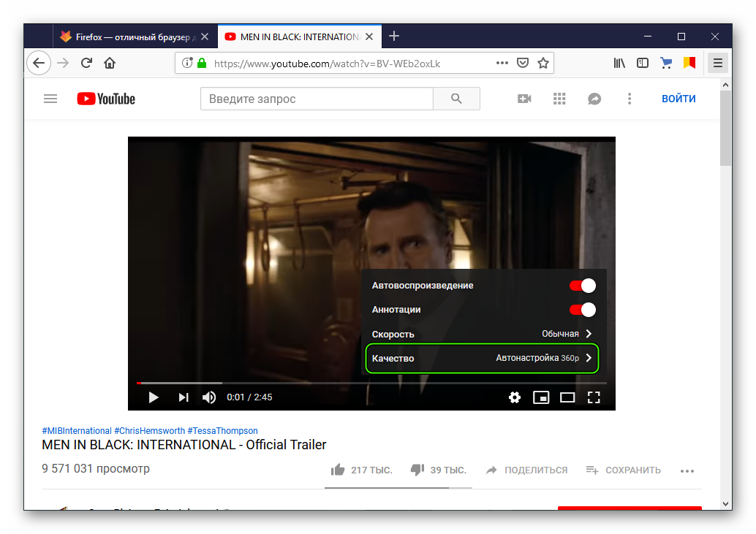Click the red-yellow bookmark extension icon
756x534 pixels.
coord(689,63)
